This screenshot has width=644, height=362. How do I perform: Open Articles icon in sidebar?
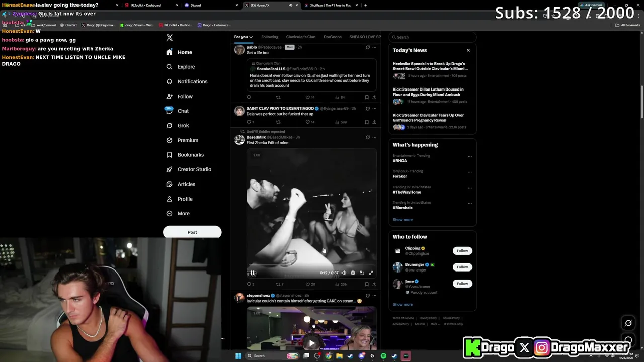point(170,184)
